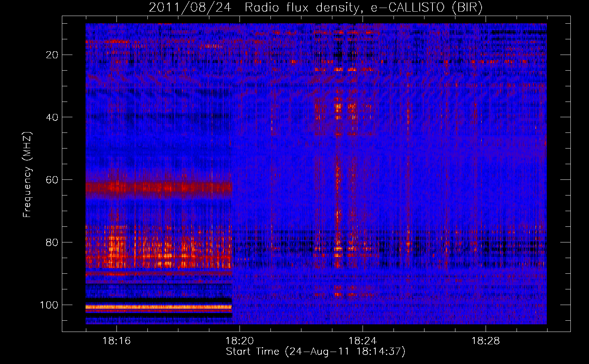Click the red emission band near 62 MHz
589x364 pixels.
[x=159, y=188]
